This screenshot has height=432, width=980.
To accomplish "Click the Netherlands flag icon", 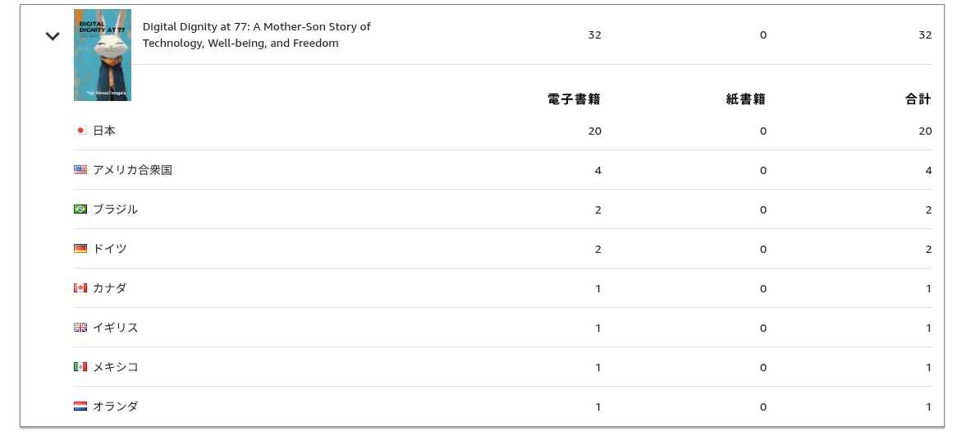I will [80, 406].
